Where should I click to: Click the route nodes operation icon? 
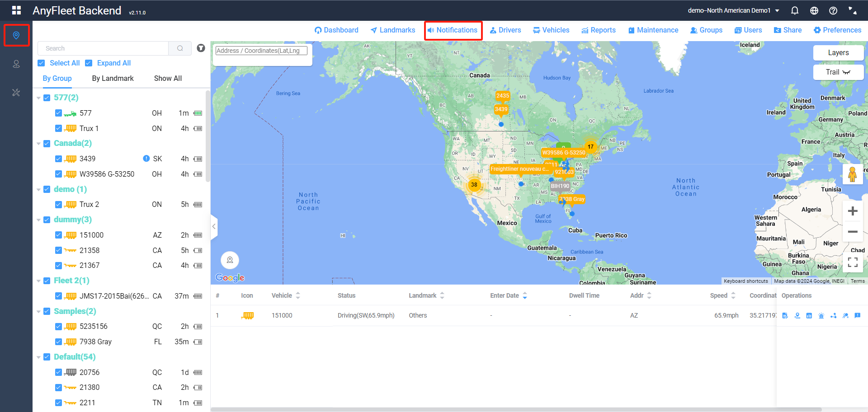tap(833, 315)
